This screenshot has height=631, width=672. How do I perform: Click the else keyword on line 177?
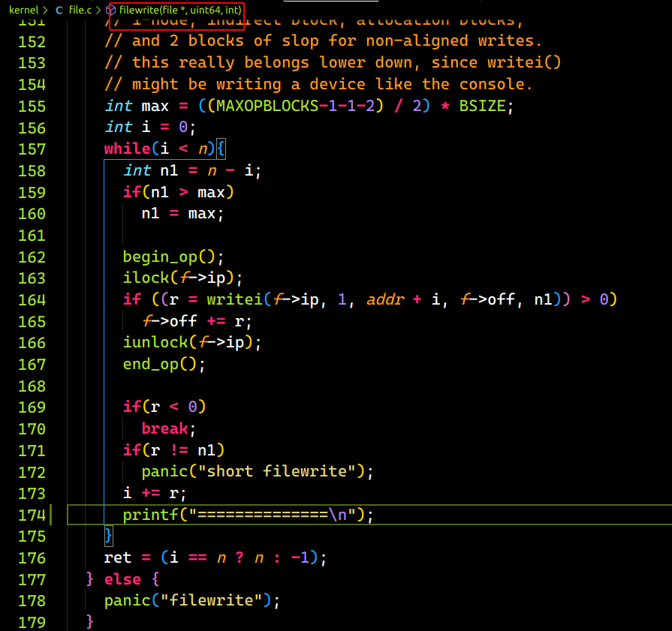click(x=122, y=578)
